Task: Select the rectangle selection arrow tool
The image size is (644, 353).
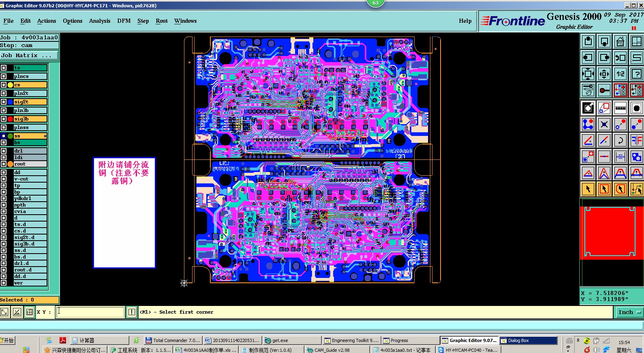Action: tap(604, 189)
